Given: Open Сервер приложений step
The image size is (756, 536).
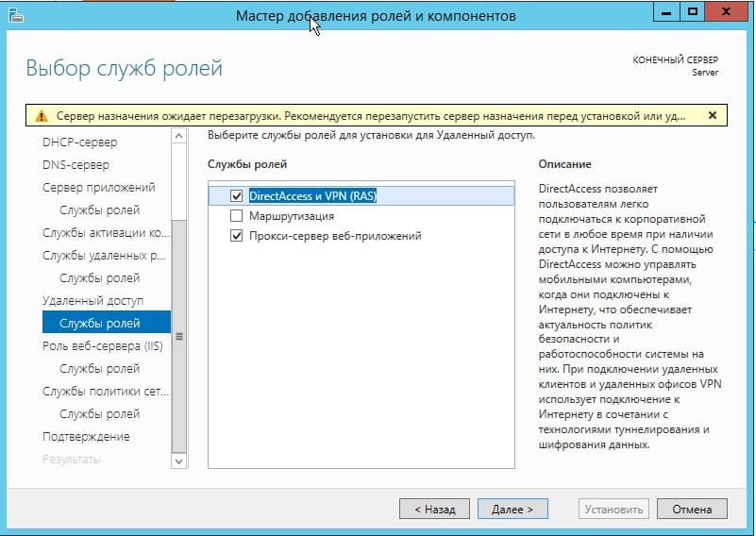Looking at the screenshot, I should tap(99, 187).
